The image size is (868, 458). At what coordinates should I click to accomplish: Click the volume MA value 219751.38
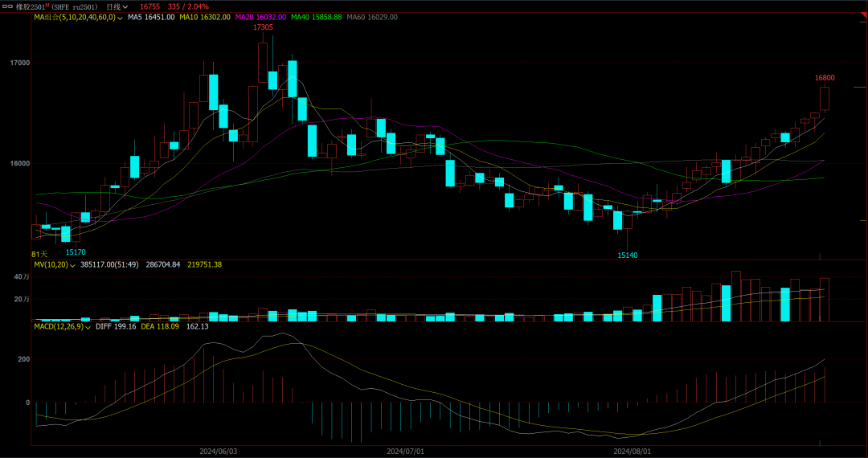pos(204,265)
